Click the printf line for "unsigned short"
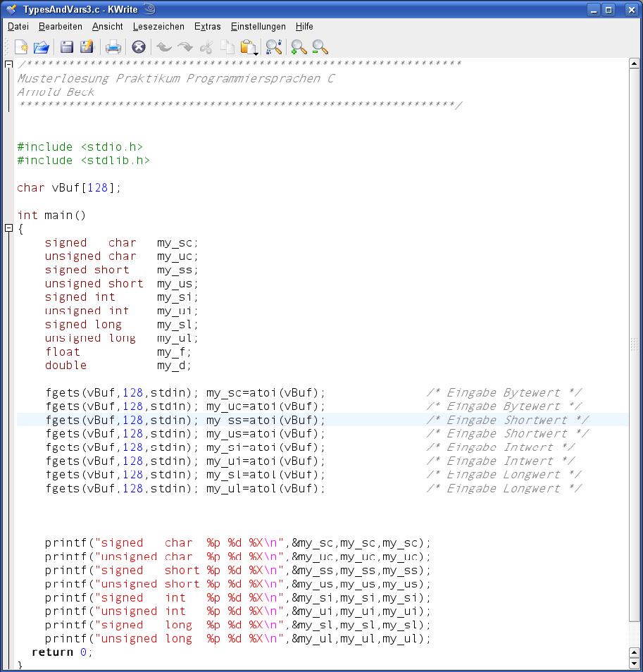This screenshot has width=643, height=672. click(x=238, y=585)
